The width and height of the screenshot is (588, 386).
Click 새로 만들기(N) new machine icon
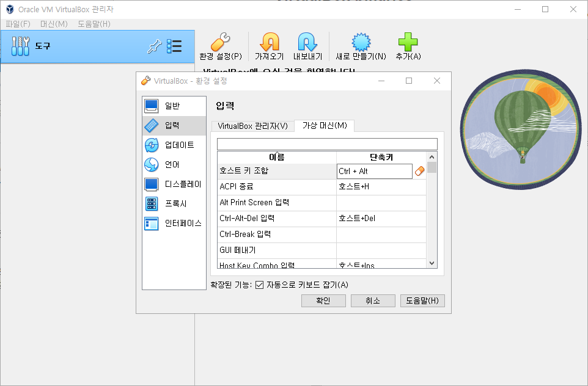[x=361, y=46]
